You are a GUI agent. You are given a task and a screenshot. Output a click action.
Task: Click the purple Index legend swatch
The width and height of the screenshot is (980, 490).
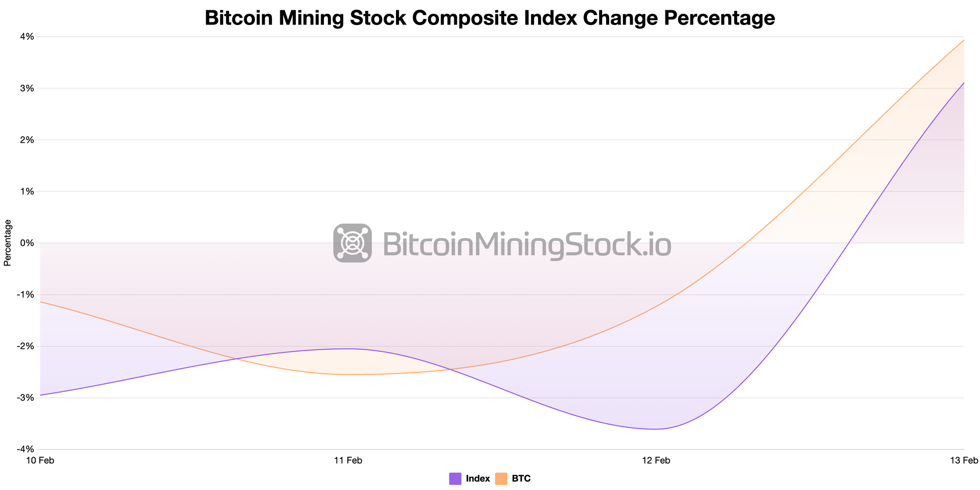(x=455, y=479)
